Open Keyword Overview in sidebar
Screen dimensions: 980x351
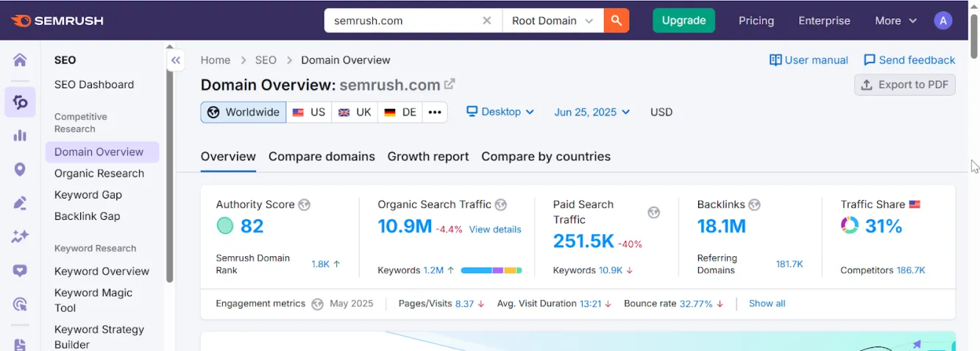coord(102,272)
